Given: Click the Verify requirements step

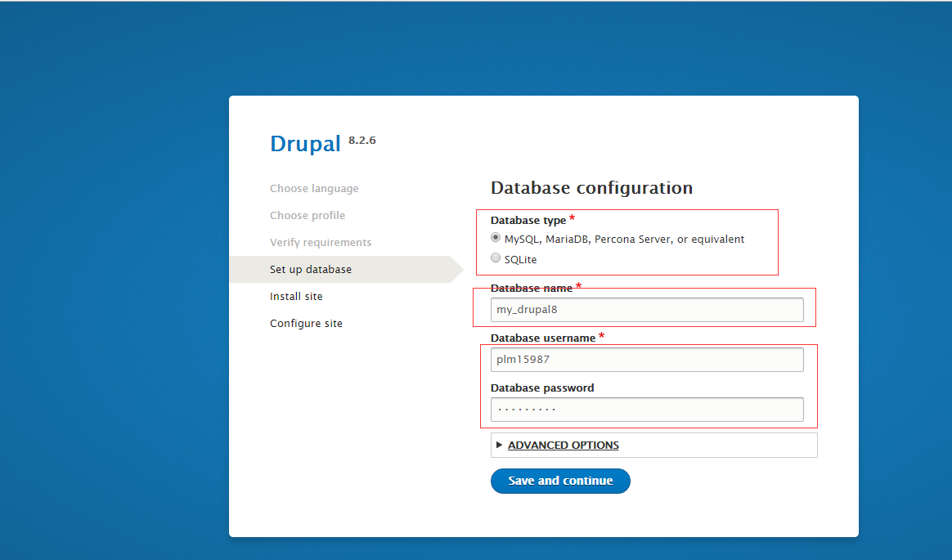Looking at the screenshot, I should tap(321, 242).
